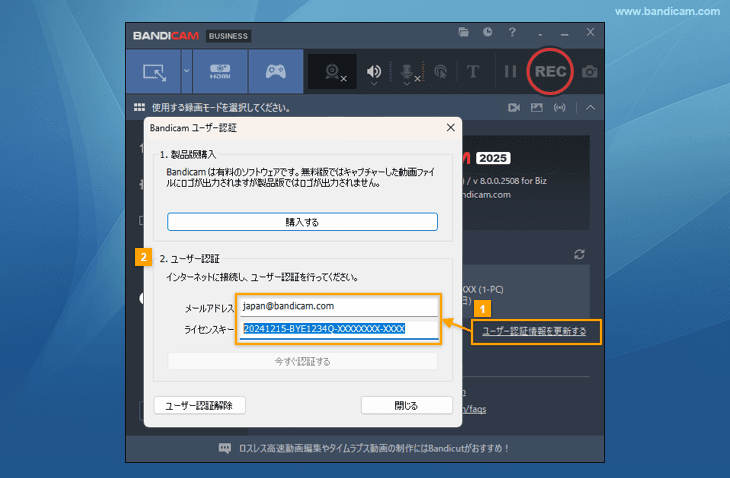730x478 pixels.
Task: Open help via question mark icon
Action: pyautogui.click(x=512, y=32)
